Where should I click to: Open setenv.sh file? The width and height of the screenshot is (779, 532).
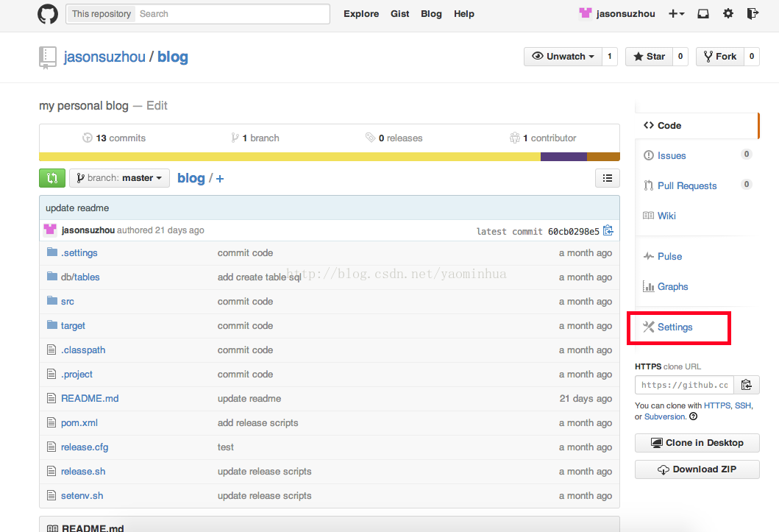pyautogui.click(x=82, y=496)
